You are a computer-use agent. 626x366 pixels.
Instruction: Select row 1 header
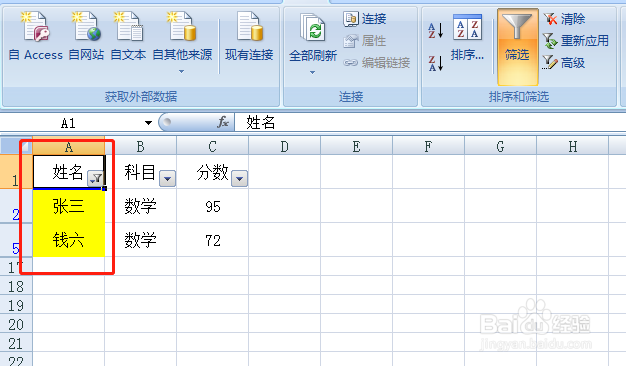point(16,172)
